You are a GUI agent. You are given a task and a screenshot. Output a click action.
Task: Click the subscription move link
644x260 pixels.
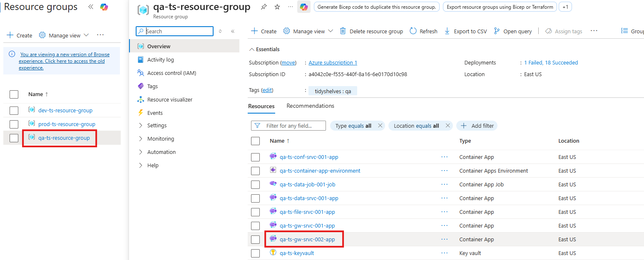(288, 62)
